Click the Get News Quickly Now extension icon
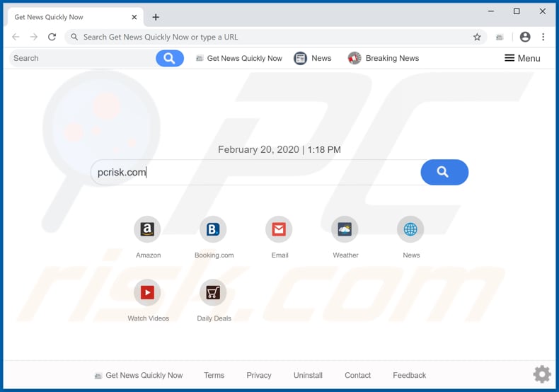Image resolution: width=559 pixels, height=392 pixels. click(500, 37)
